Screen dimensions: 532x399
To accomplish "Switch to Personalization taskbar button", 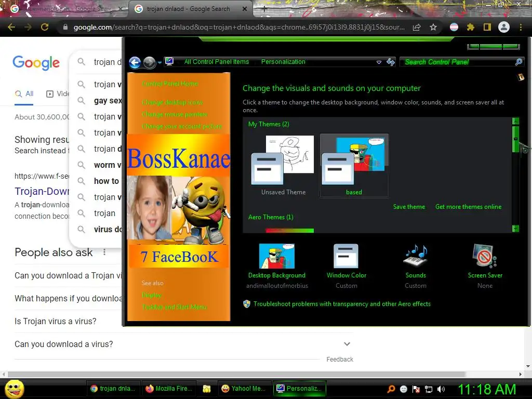I will pyautogui.click(x=299, y=389).
